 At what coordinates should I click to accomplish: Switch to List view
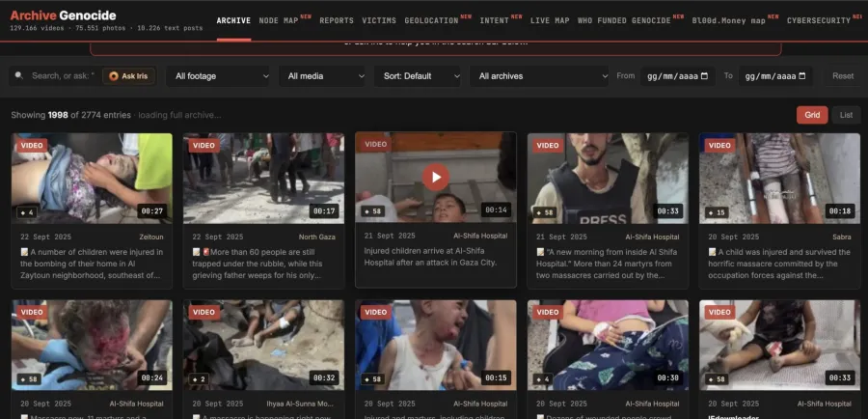pos(846,115)
